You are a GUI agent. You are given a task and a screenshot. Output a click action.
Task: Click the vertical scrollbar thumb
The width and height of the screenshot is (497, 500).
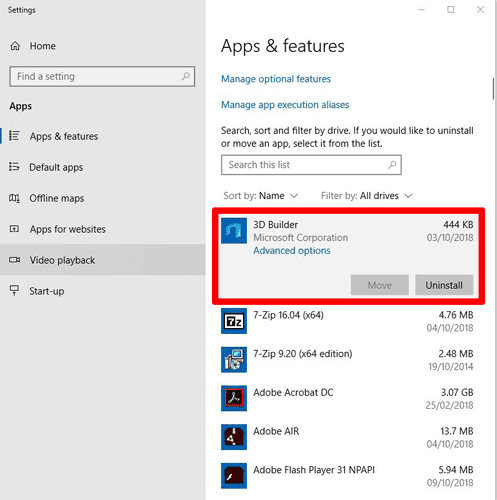click(494, 89)
